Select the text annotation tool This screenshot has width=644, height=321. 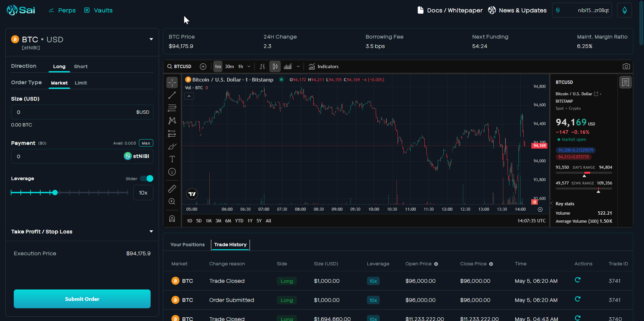coord(172,159)
